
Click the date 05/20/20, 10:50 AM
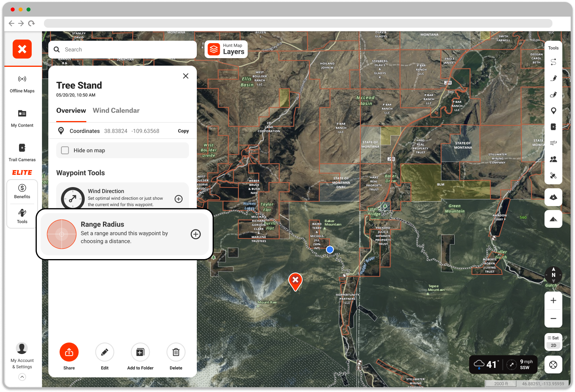click(x=76, y=95)
